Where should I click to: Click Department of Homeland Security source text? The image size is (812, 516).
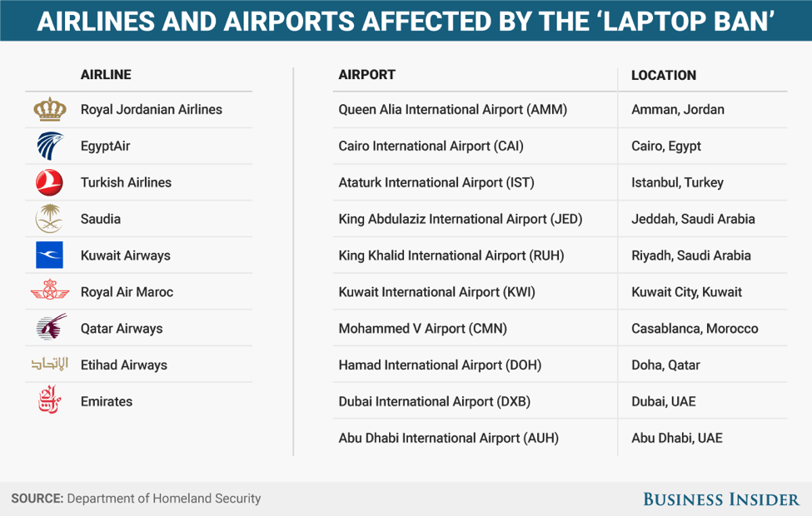pyautogui.click(x=163, y=499)
